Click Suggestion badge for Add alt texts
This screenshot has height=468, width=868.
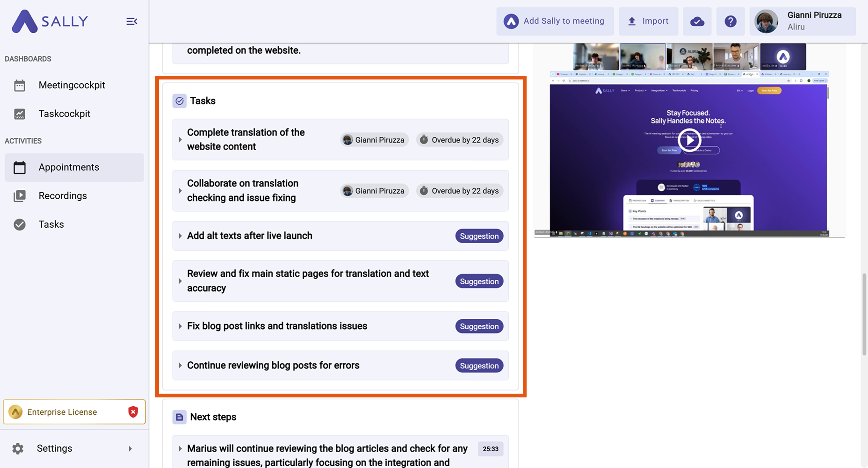479,236
